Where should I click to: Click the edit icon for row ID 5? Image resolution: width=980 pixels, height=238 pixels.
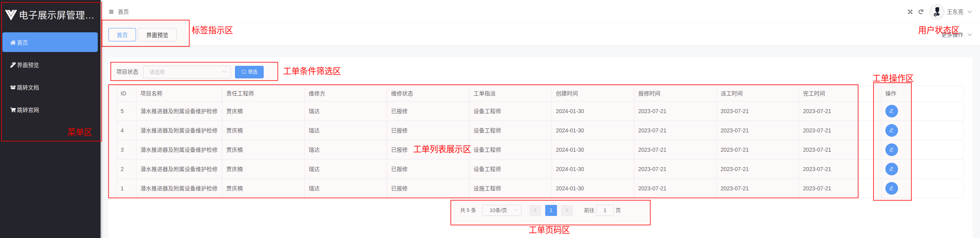(891, 111)
